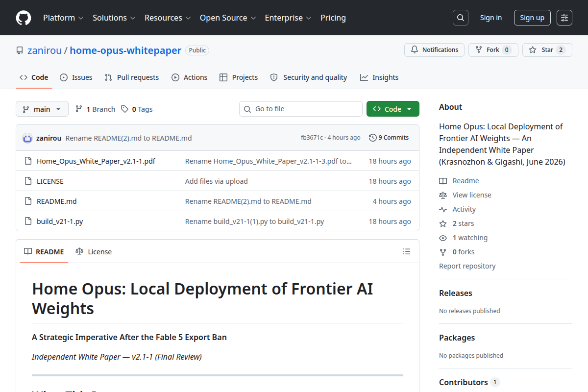Image resolution: width=588 pixels, height=392 pixels.
Task: Click the star icon beside 2 stars
Action: tap(443, 223)
